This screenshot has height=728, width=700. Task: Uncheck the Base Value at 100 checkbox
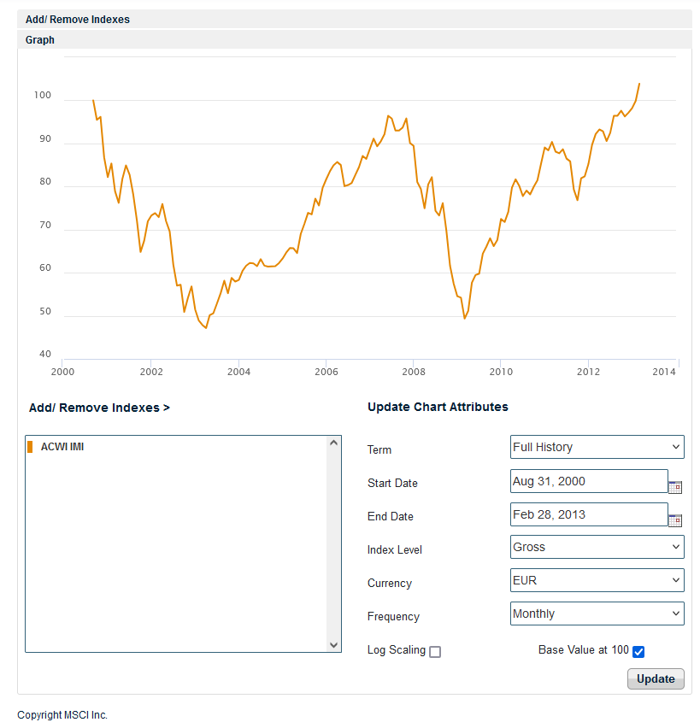(x=638, y=652)
